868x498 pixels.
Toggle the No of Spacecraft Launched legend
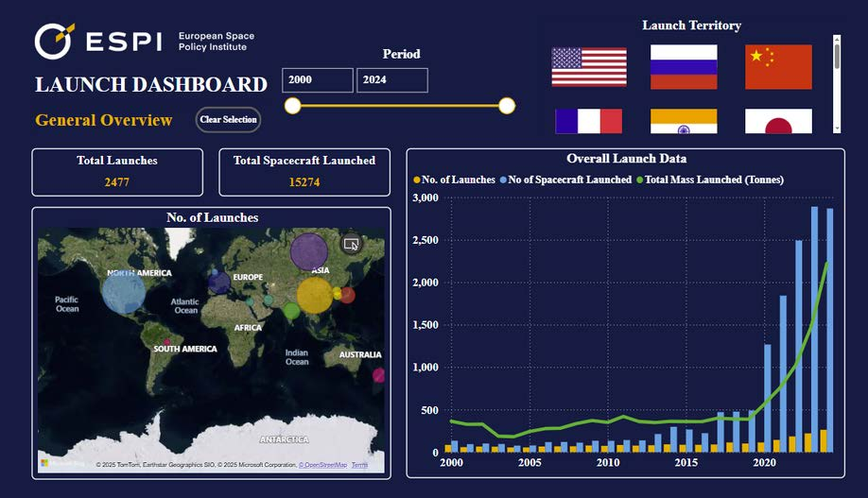(565, 180)
